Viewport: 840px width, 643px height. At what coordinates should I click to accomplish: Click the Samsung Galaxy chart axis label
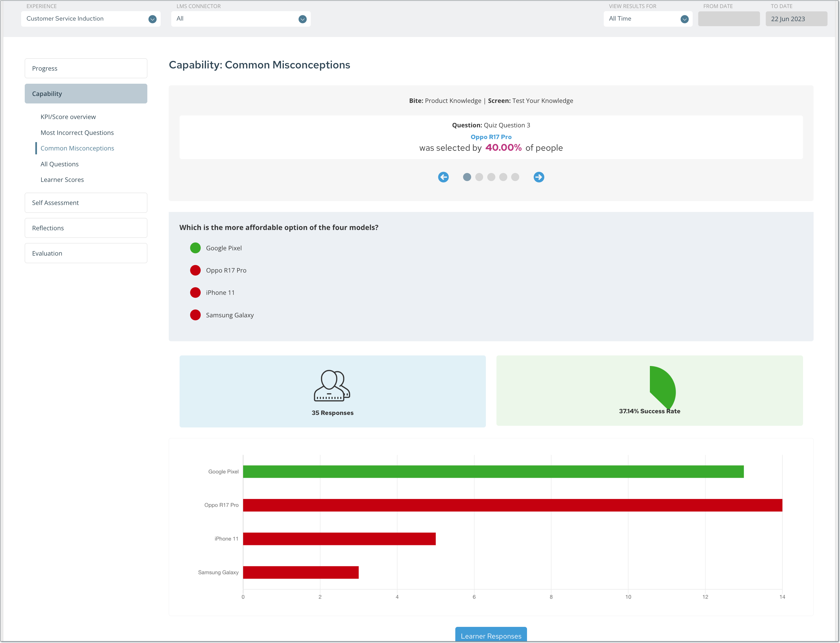point(218,573)
